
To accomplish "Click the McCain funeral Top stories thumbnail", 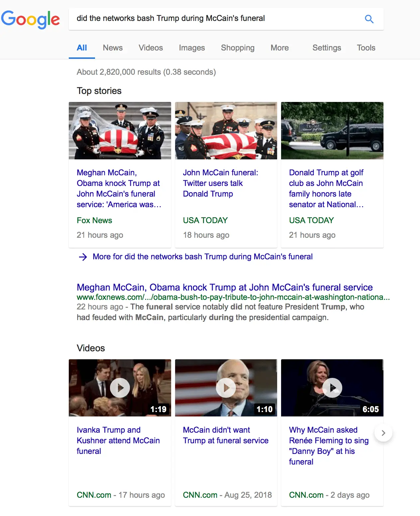I will [120, 130].
